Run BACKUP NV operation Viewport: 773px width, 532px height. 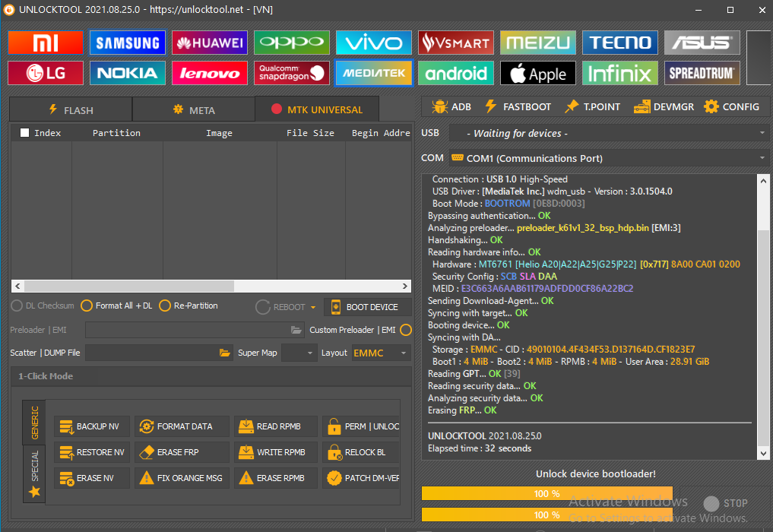pos(92,426)
